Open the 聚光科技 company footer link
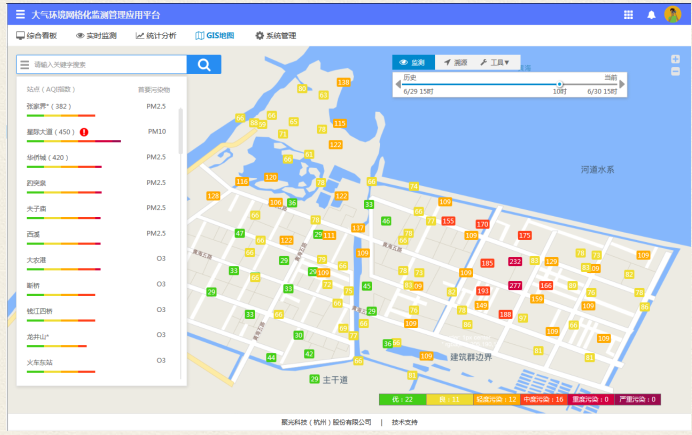This screenshot has height=435, width=692. click(x=326, y=422)
